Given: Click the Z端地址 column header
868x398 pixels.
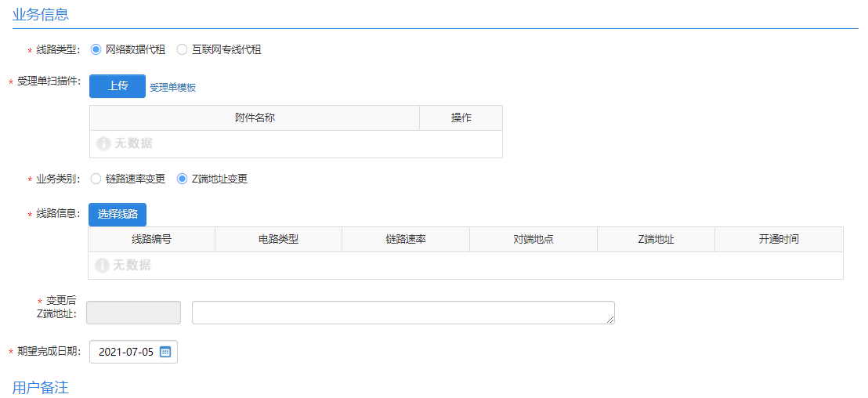Looking at the screenshot, I should [x=656, y=240].
